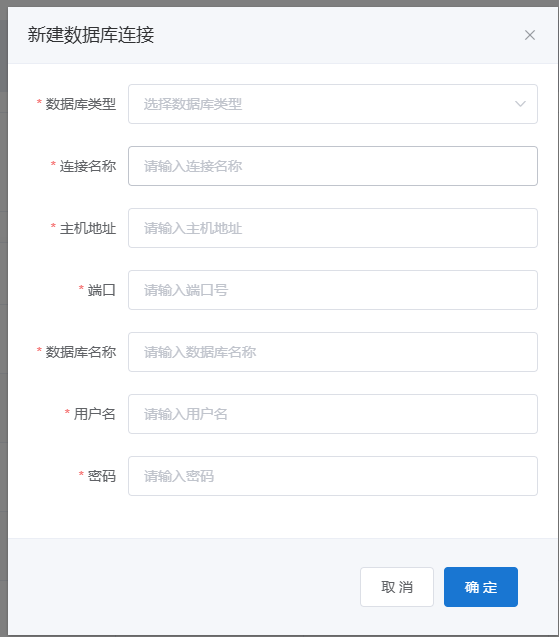Image resolution: width=559 pixels, height=637 pixels.
Task: Click the 用户名 field label
Action: 95,414
